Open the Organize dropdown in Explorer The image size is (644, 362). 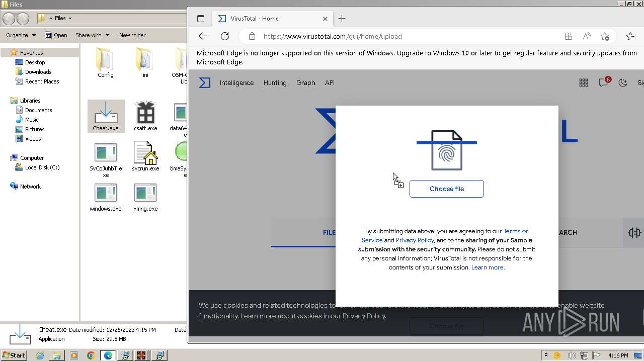tap(21, 35)
